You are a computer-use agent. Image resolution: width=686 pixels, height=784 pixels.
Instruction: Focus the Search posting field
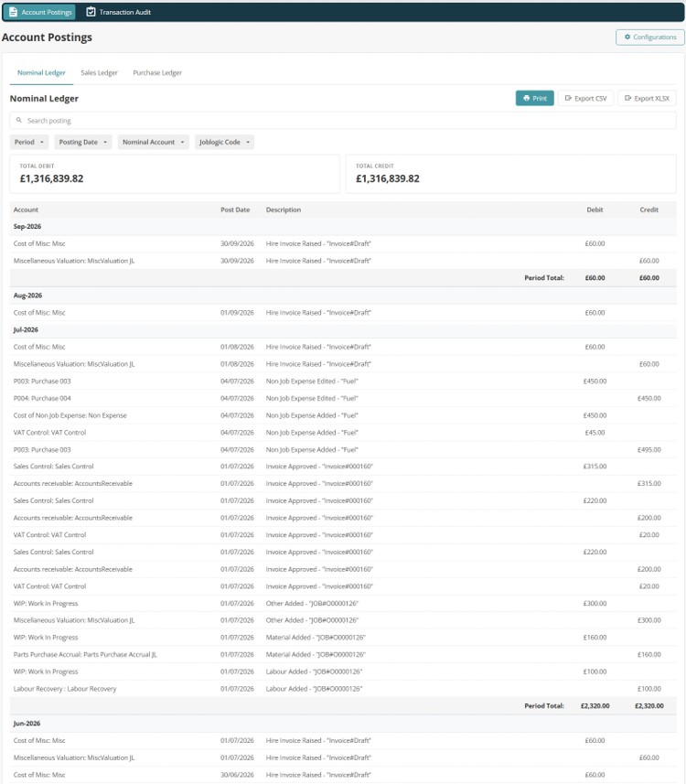tap(343, 121)
